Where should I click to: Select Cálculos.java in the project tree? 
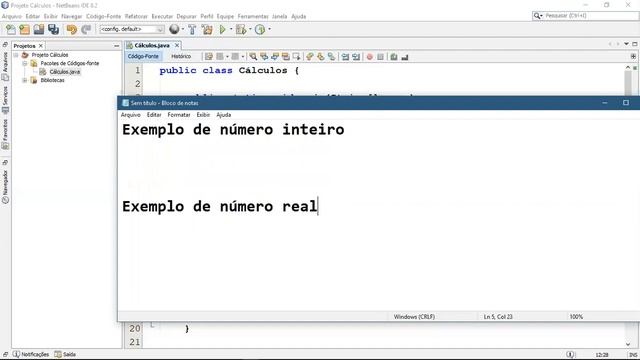[x=64, y=72]
